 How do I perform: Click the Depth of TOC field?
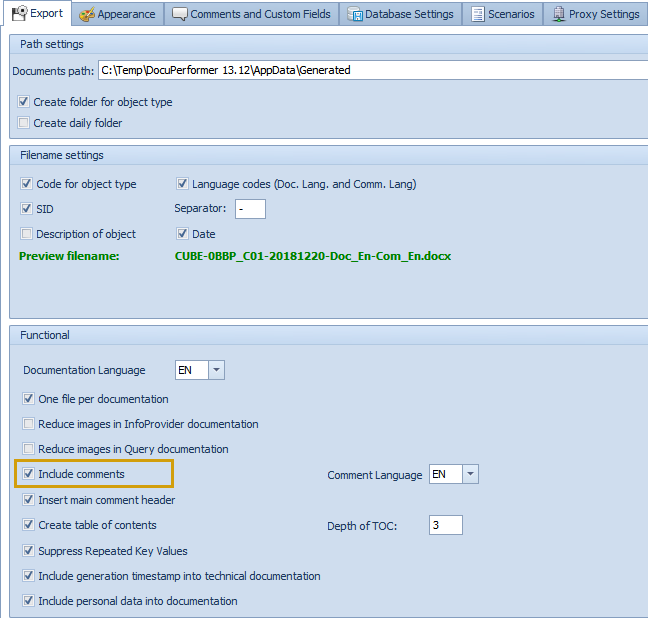click(444, 525)
